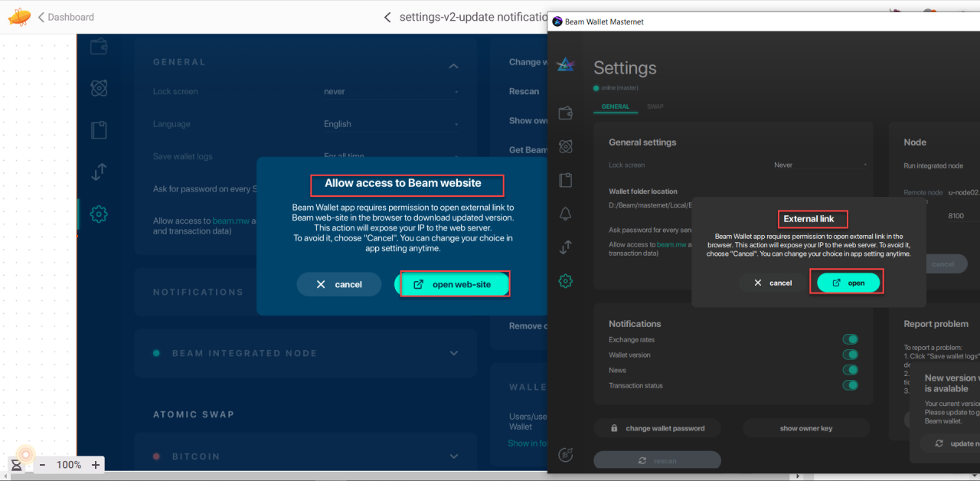
Task: Open the Notifications bell icon
Action: (565, 215)
